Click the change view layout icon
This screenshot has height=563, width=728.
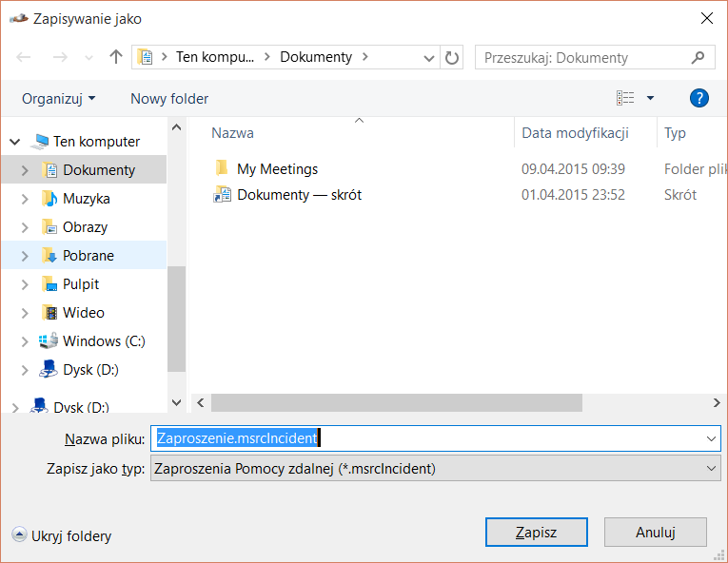(x=625, y=98)
